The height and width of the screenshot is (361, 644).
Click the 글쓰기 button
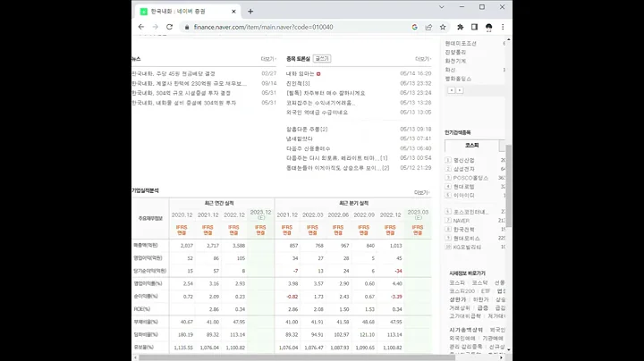point(322,59)
